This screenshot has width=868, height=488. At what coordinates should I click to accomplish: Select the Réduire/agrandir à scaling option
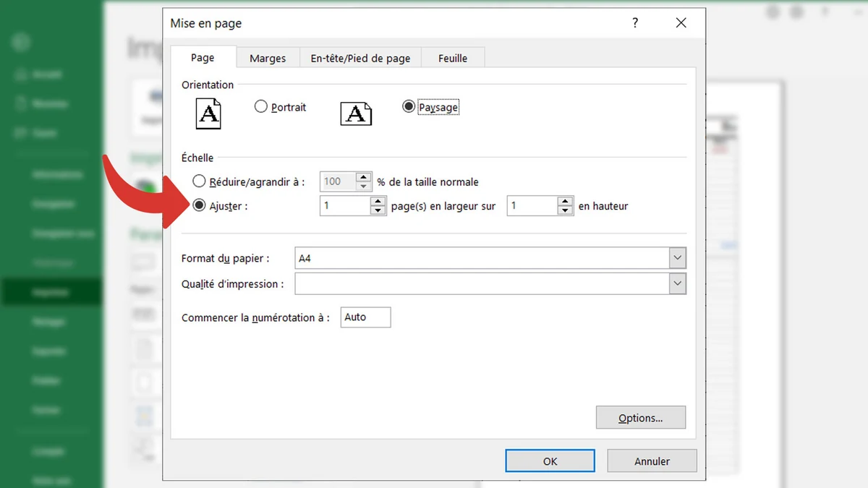click(200, 181)
